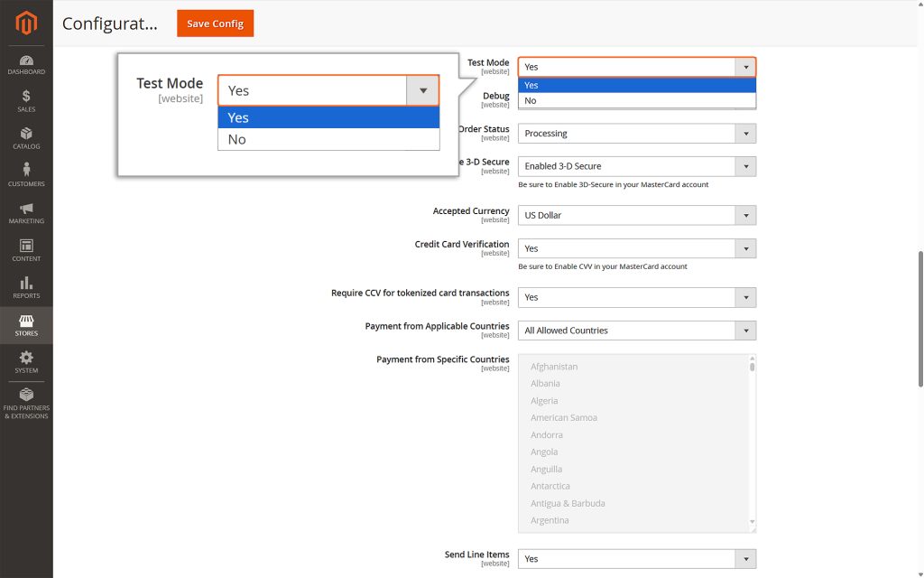The image size is (924, 578).
Task: Select Afghanistan in the country list
Action: [x=553, y=366]
